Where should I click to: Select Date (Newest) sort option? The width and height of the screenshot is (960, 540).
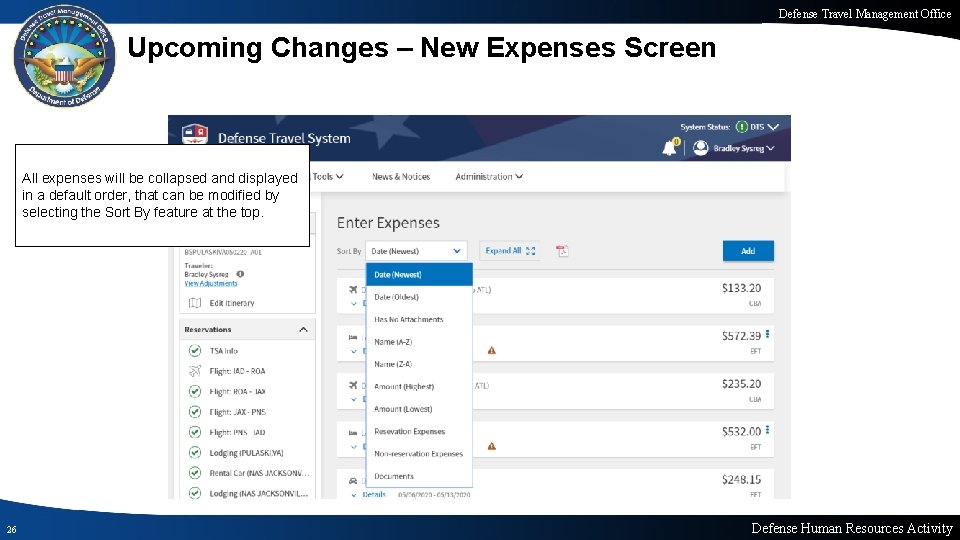419,274
